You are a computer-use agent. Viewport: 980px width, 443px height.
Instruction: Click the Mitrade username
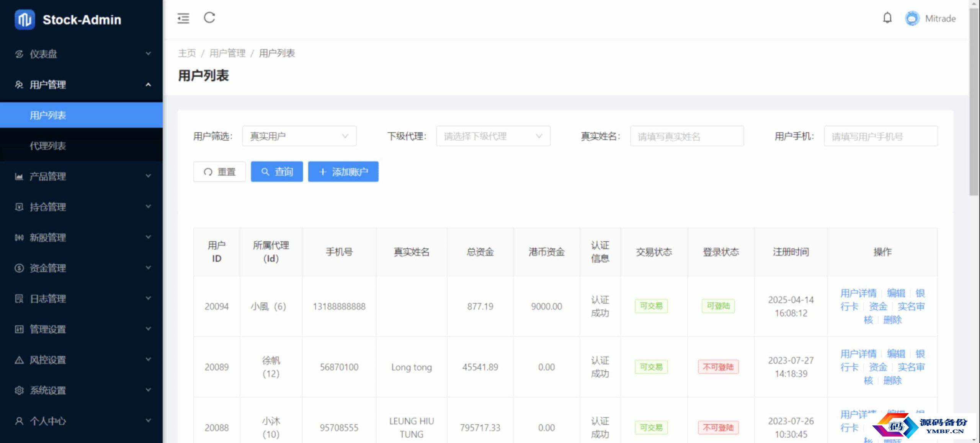(940, 18)
